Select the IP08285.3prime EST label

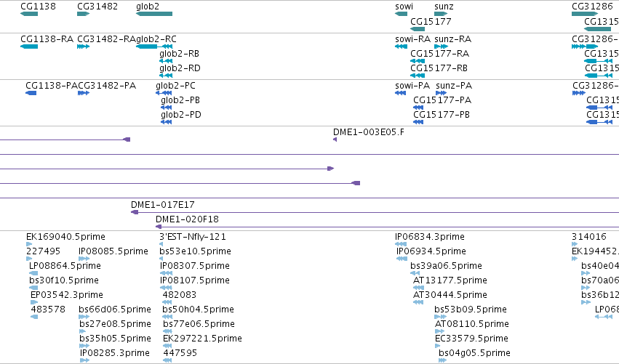pos(114,353)
